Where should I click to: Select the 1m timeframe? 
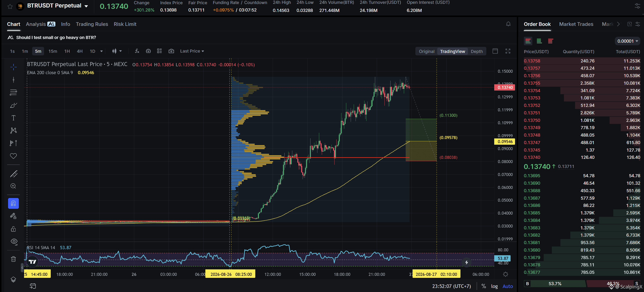tap(25, 51)
